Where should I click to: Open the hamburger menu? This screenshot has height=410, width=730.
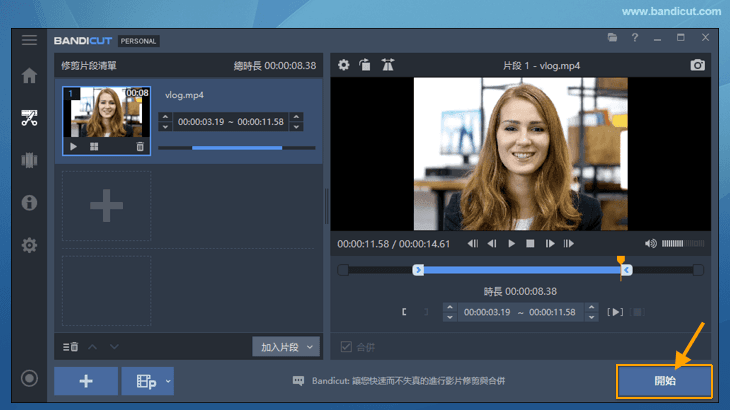(x=29, y=40)
